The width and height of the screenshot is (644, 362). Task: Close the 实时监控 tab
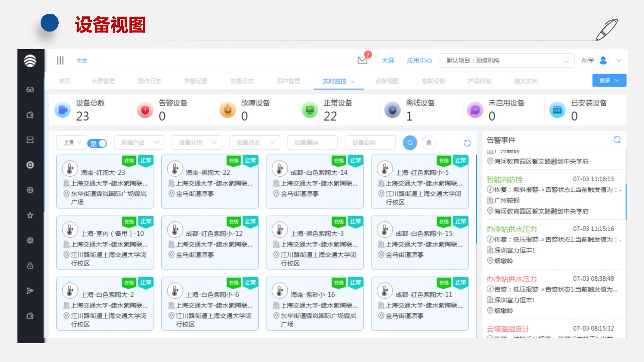353,82
